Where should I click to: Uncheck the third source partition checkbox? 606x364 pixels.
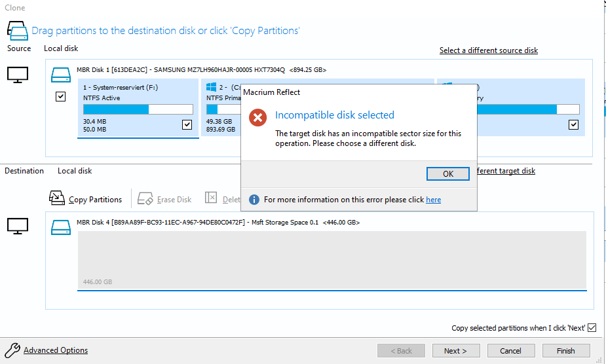click(573, 124)
